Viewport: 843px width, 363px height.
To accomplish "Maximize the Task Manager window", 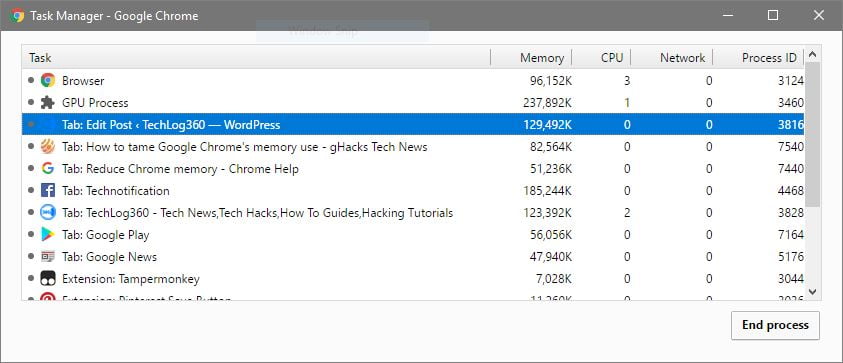I will click(773, 16).
